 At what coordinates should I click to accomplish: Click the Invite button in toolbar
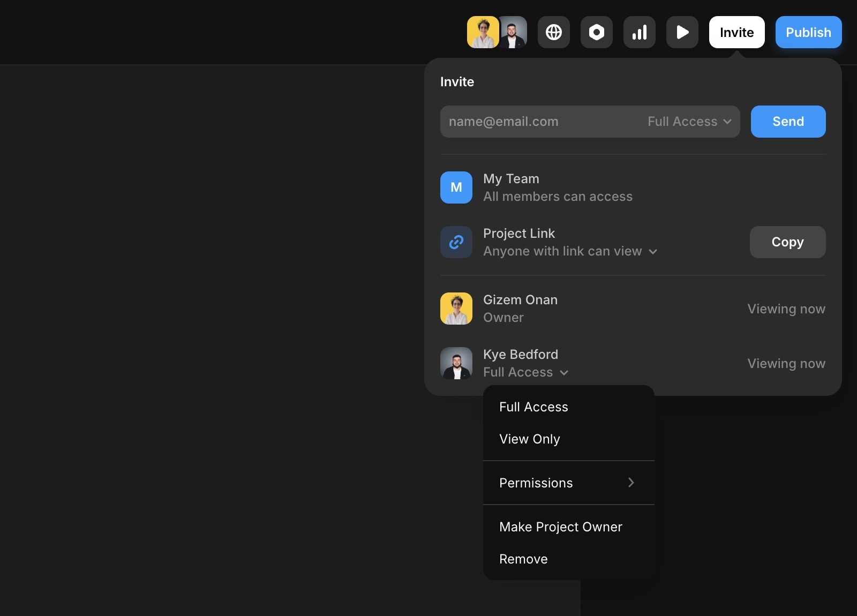(737, 32)
